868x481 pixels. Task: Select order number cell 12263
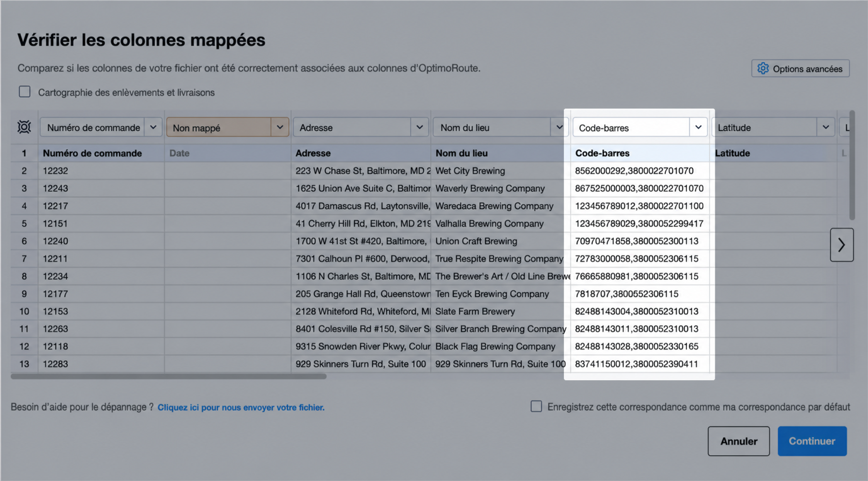(x=101, y=329)
